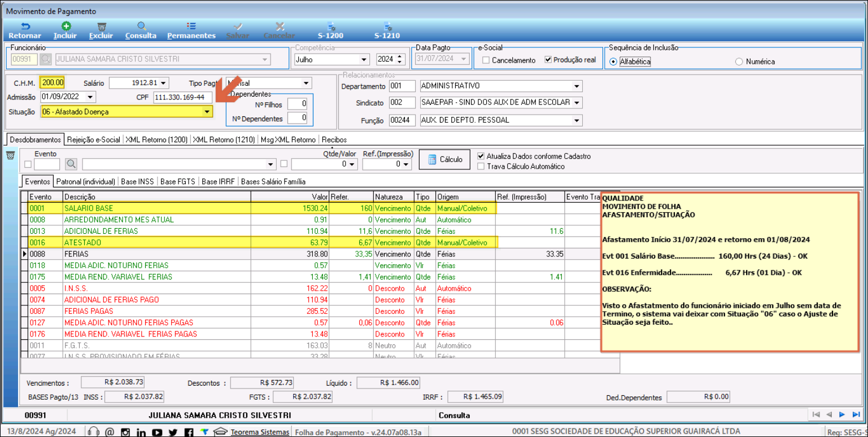868x437 pixels.
Task: Click the @ email icon in status bar
Action: 110,432
